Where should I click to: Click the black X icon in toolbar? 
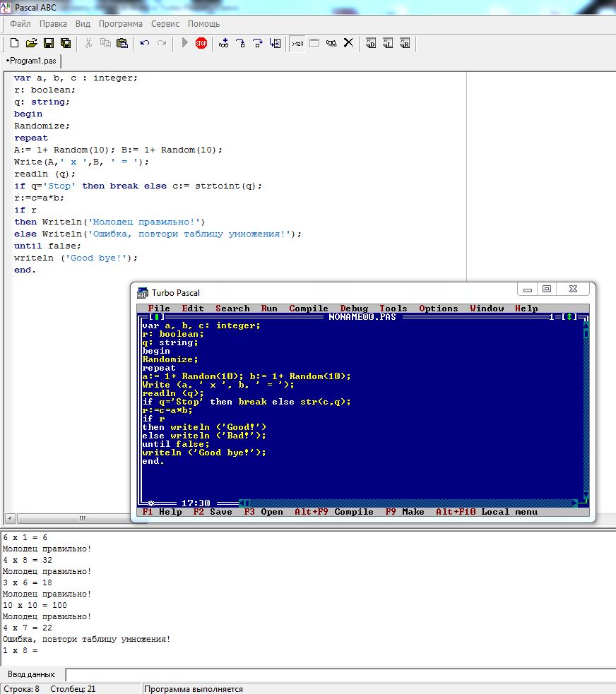348,43
